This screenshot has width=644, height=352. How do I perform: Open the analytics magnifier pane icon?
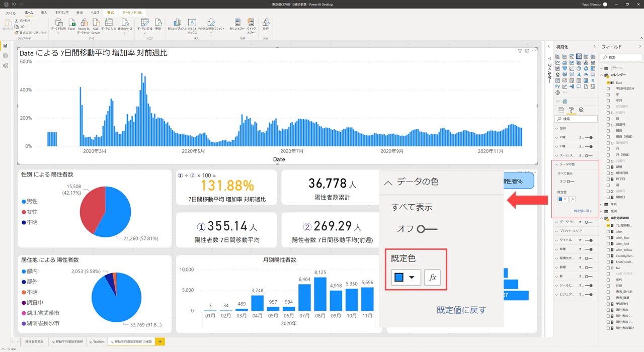pyautogui.click(x=581, y=110)
